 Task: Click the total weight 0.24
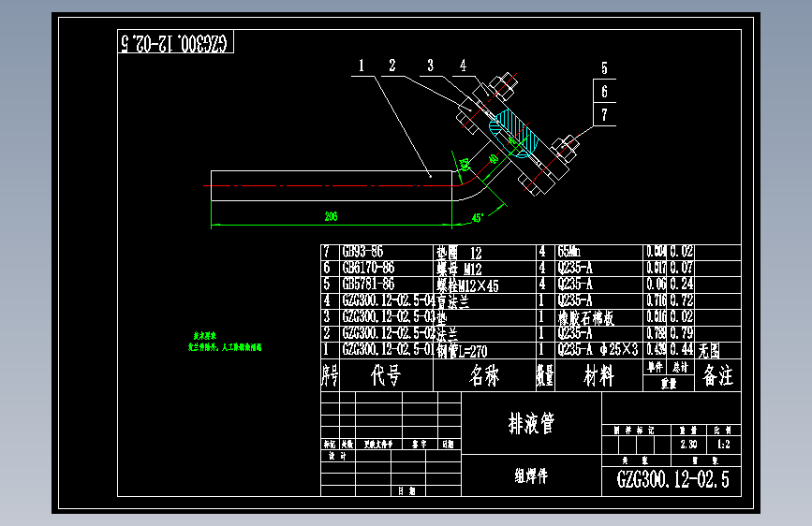pyautogui.click(x=681, y=284)
